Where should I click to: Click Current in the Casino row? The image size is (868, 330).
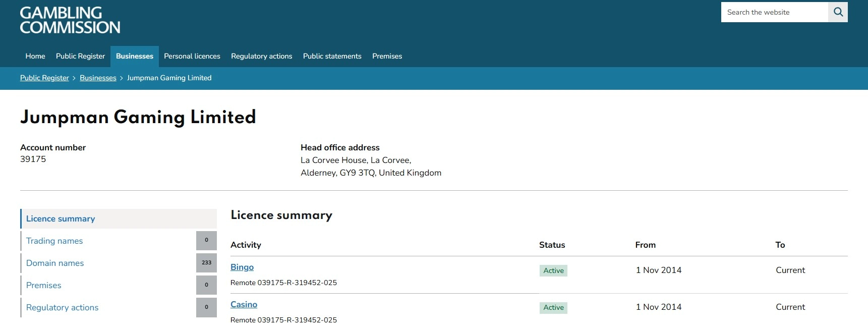point(790,307)
